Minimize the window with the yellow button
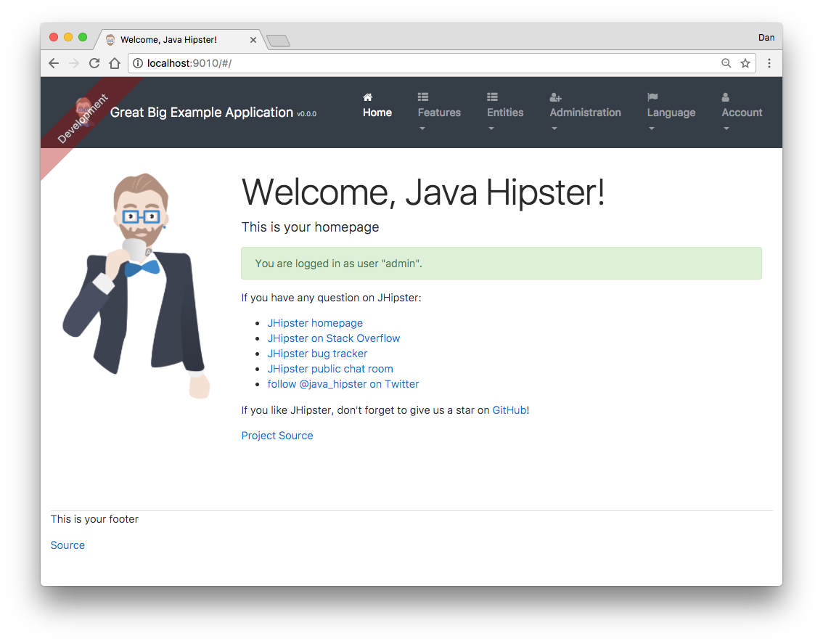Screen dimensions: 823x644 pos(68,37)
